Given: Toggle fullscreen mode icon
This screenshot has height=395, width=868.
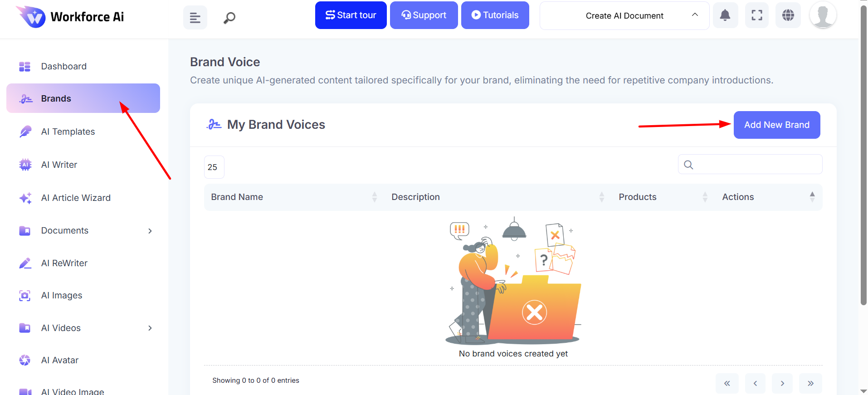Looking at the screenshot, I should (x=757, y=15).
